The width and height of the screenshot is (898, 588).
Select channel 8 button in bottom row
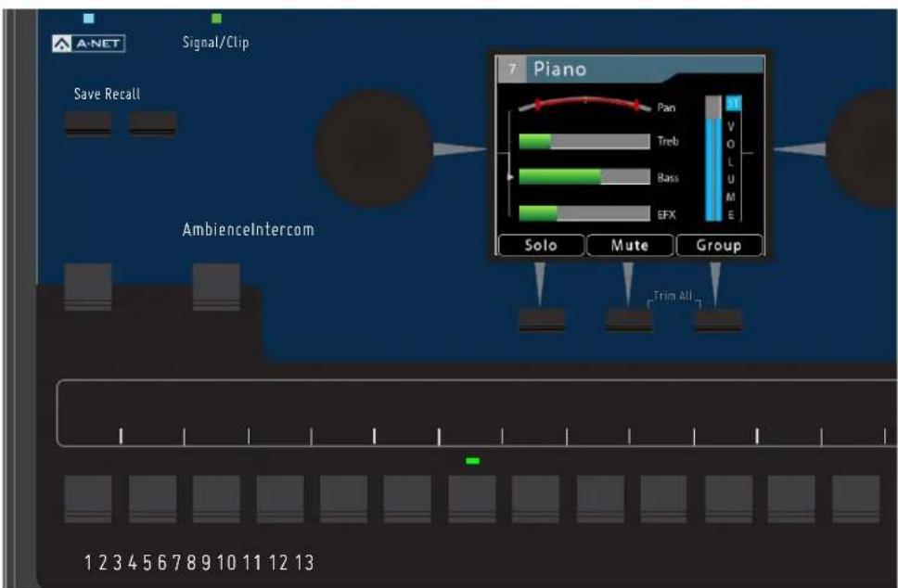point(535,499)
